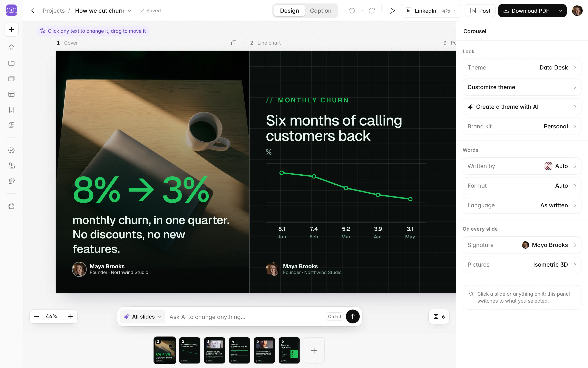Screen dimensions: 588x368
Task: Open the folder icon in sidebar
Action: 11,63
